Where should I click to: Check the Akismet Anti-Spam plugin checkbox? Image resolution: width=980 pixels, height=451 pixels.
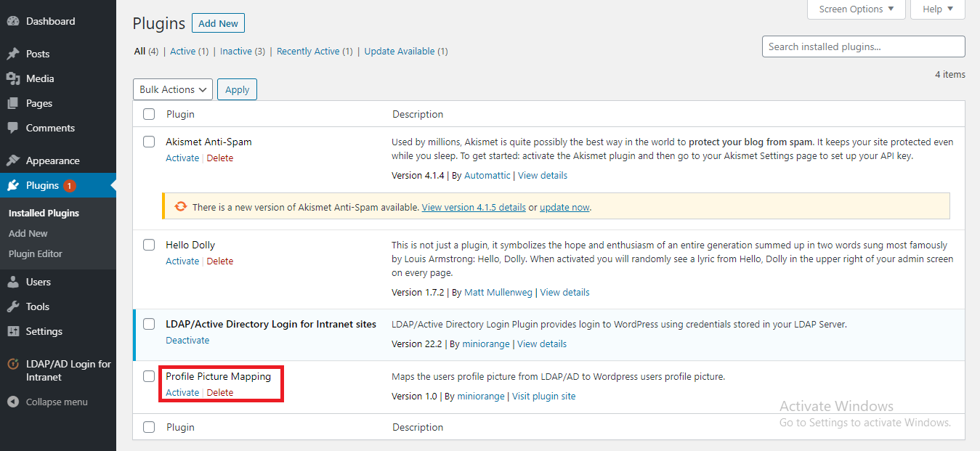click(x=149, y=142)
